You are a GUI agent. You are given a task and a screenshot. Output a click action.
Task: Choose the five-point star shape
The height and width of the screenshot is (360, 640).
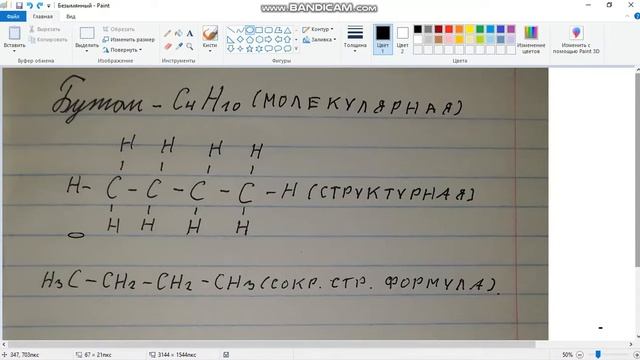click(249, 49)
